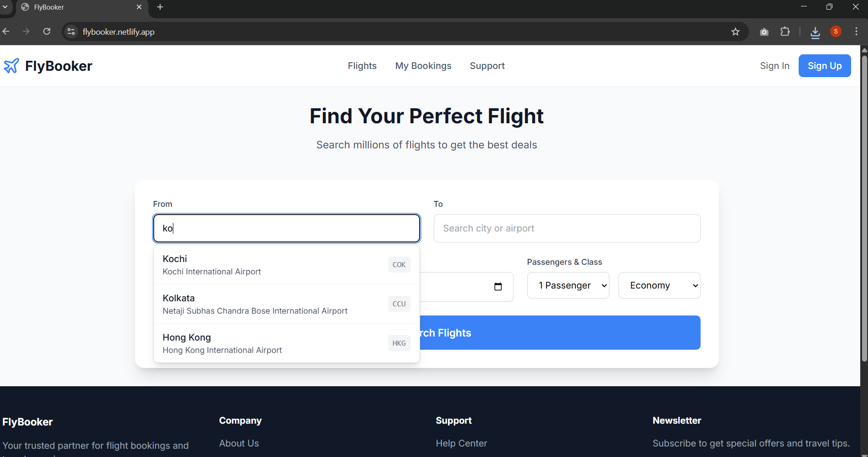Image resolution: width=868 pixels, height=457 pixels.
Task: Switch to the Flights menu item
Action: click(362, 66)
